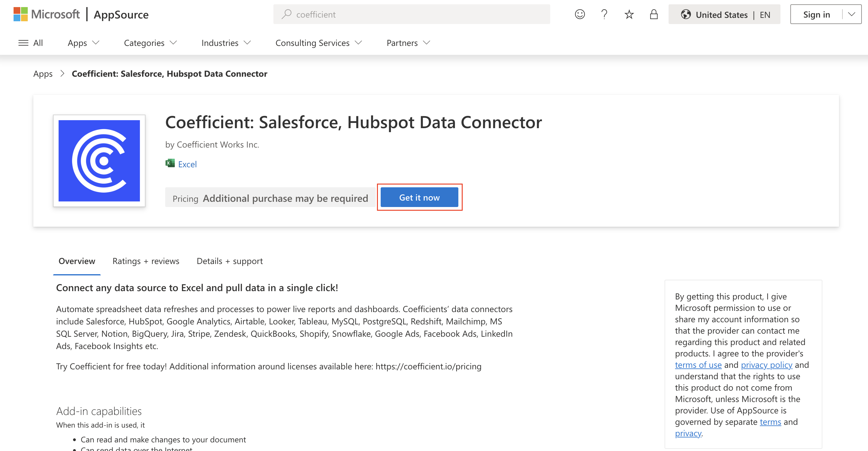Screen dimensions: 868x451
Task: Open the feedback smiley icon
Action: pyautogui.click(x=579, y=14)
